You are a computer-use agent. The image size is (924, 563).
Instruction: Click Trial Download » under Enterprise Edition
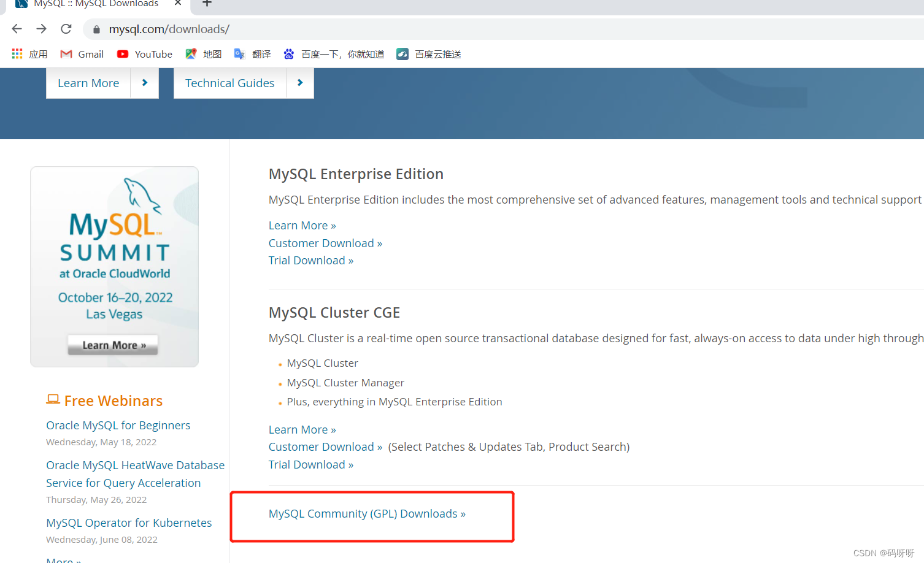click(311, 261)
